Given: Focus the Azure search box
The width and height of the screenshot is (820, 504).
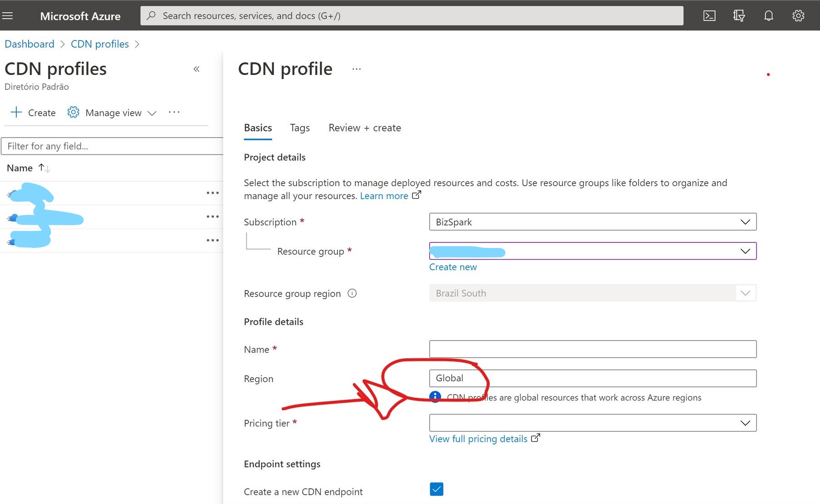Looking at the screenshot, I should pos(412,16).
